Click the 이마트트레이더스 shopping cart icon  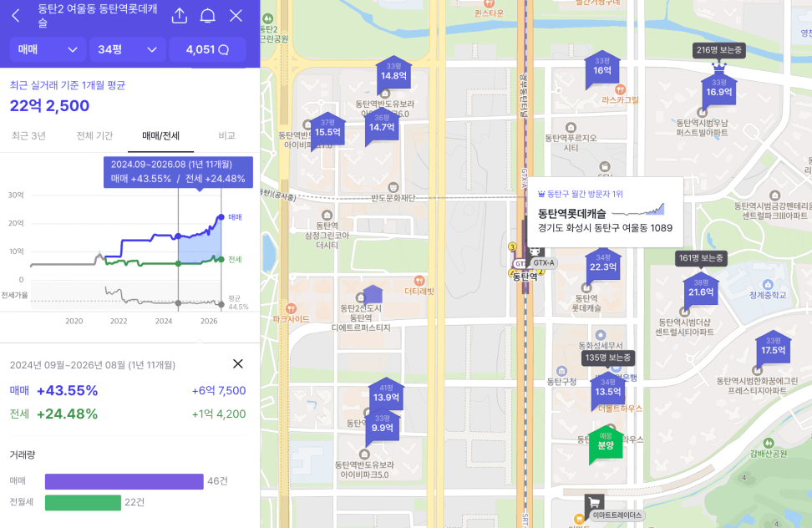coord(594,503)
